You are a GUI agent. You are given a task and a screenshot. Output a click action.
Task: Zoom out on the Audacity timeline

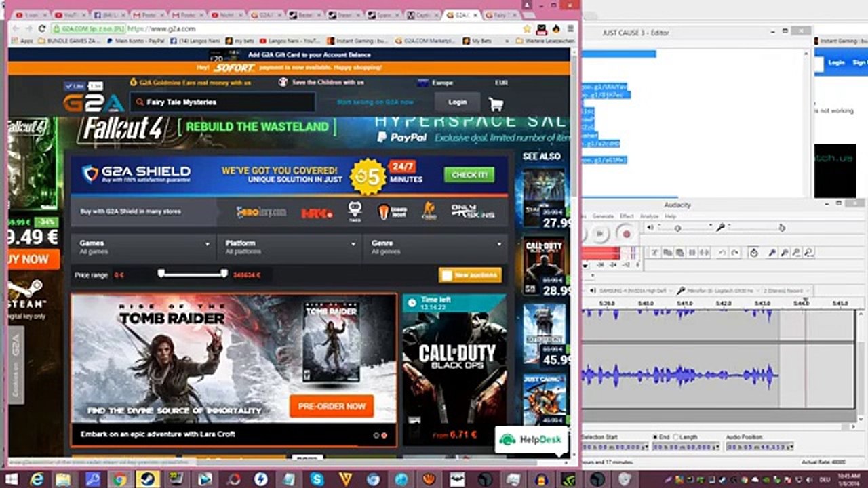[x=784, y=253]
